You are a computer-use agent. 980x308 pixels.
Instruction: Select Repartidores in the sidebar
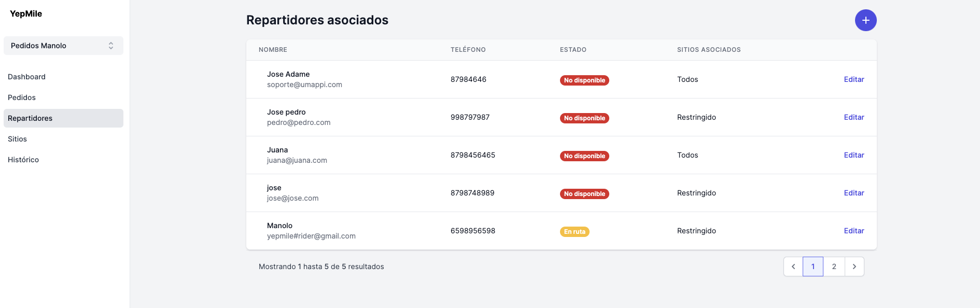[x=30, y=118]
